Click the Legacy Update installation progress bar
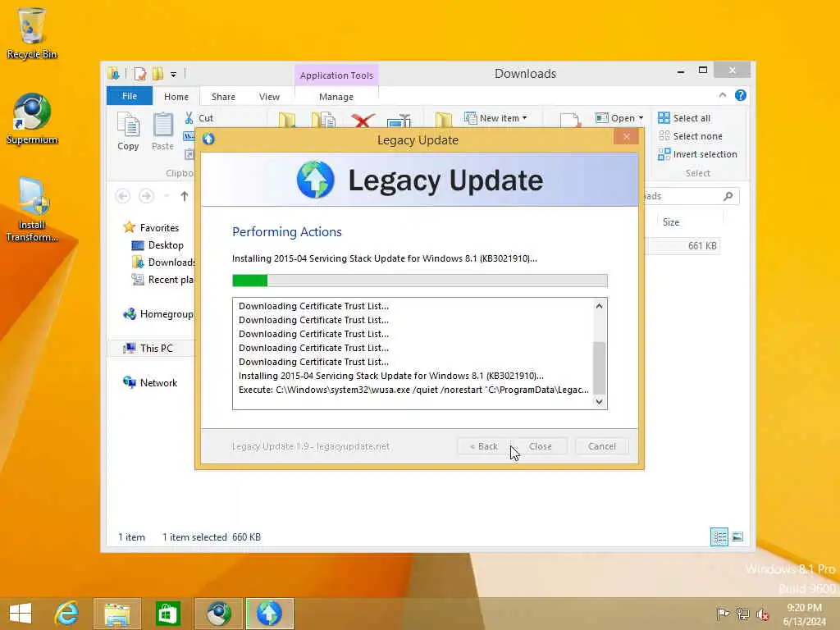The image size is (840, 630). (x=419, y=281)
